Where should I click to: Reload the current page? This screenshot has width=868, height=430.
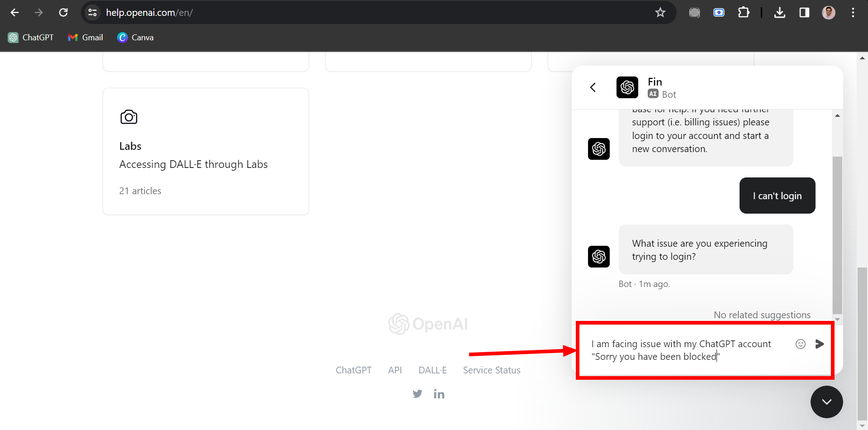pos(63,13)
